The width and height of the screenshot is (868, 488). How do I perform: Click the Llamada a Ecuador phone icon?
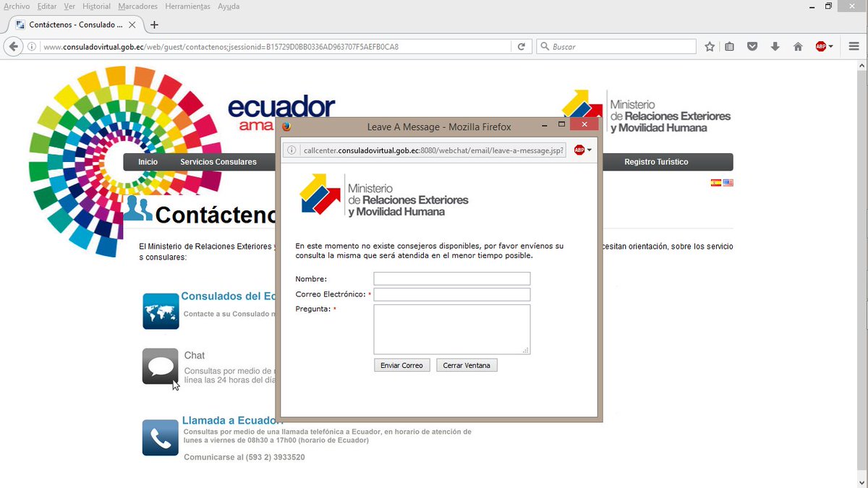pyautogui.click(x=161, y=437)
